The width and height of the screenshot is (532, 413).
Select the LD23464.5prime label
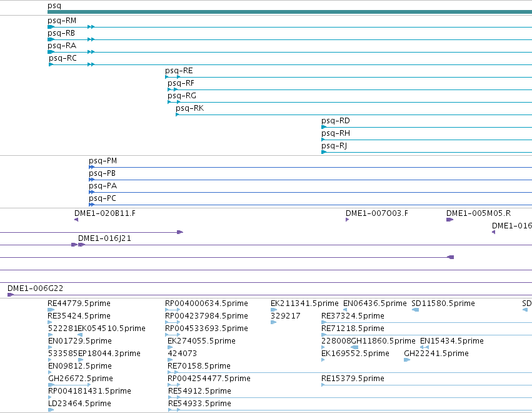[x=80, y=404]
